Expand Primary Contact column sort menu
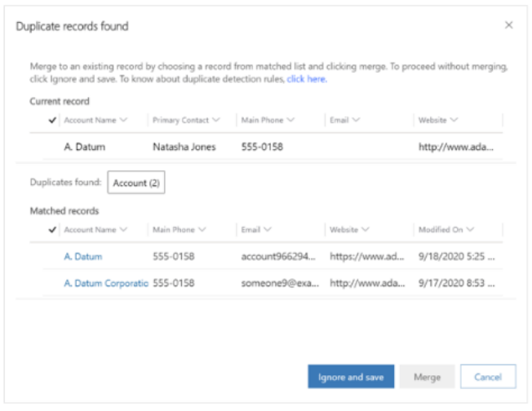Viewport: 532px width, 411px height. point(216,120)
